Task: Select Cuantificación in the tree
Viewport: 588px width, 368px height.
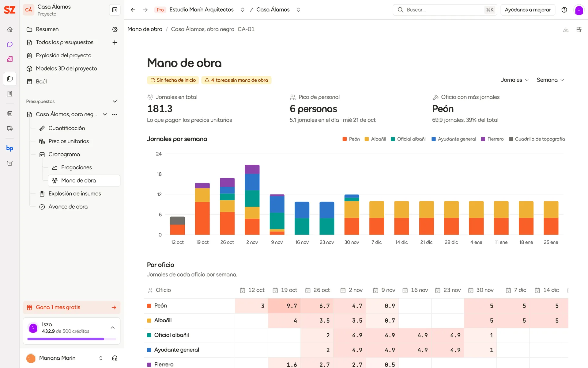Action: click(x=66, y=128)
